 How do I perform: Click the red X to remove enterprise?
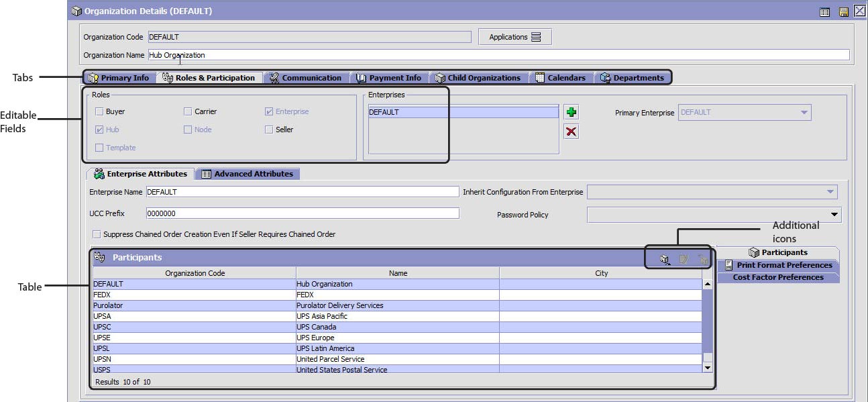pyautogui.click(x=571, y=132)
